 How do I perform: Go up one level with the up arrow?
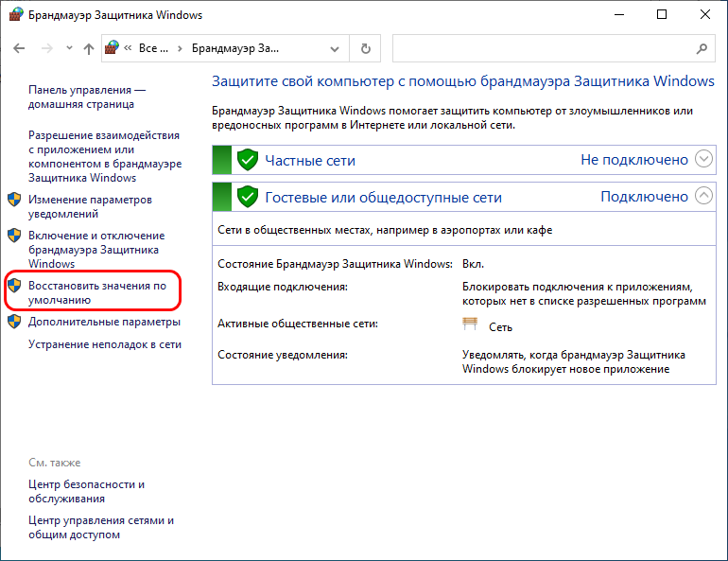tap(89, 48)
